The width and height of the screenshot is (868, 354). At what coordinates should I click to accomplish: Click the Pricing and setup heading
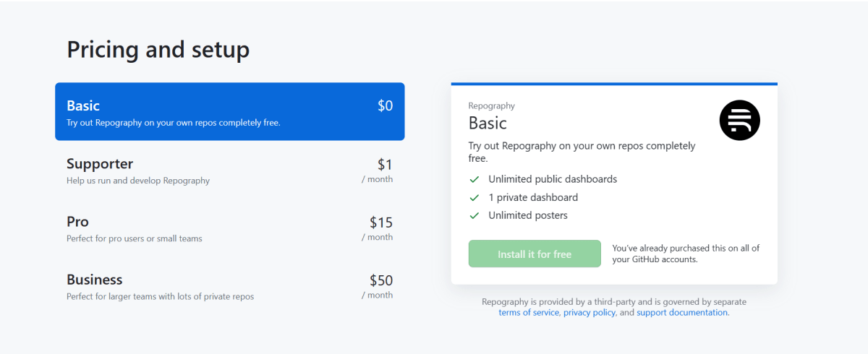pyautogui.click(x=158, y=50)
